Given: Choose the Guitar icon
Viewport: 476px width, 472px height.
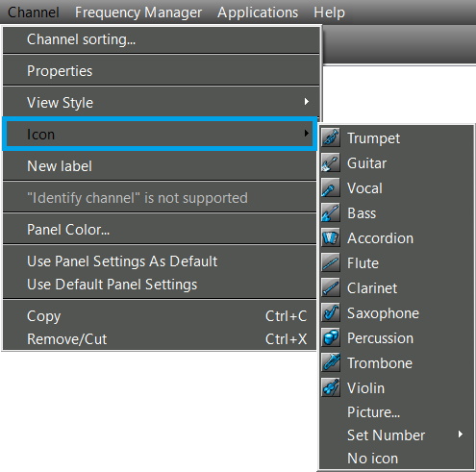Looking at the screenshot, I should pos(331,163).
